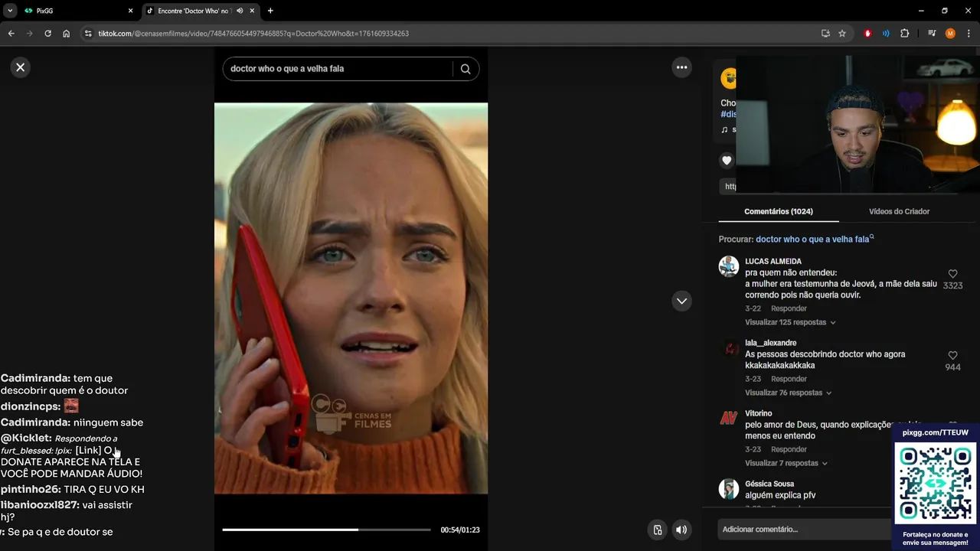Open Géssica Sousa username link
Viewport: 980px width, 551px height.
pyautogui.click(x=769, y=484)
